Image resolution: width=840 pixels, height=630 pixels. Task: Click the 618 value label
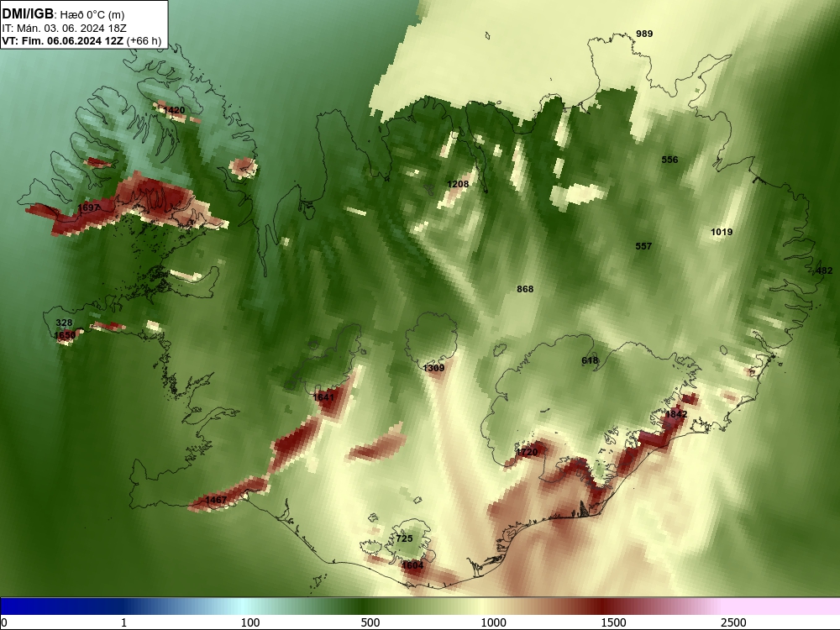[x=590, y=360]
